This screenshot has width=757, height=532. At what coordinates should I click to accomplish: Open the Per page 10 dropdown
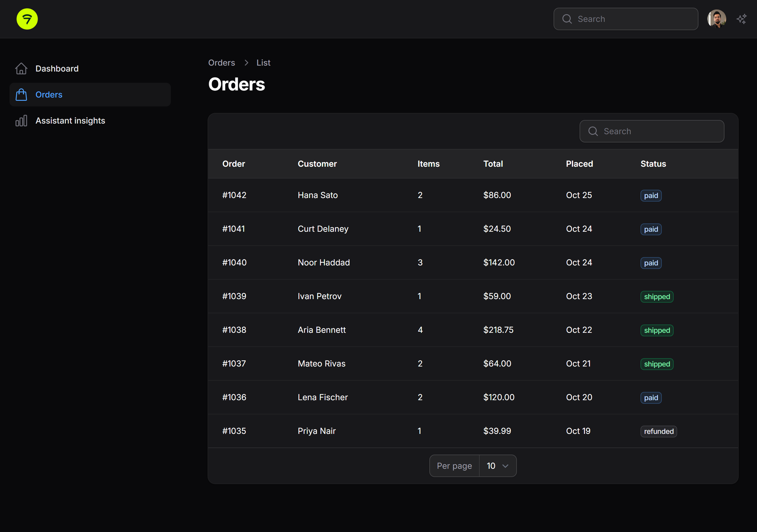click(x=498, y=466)
